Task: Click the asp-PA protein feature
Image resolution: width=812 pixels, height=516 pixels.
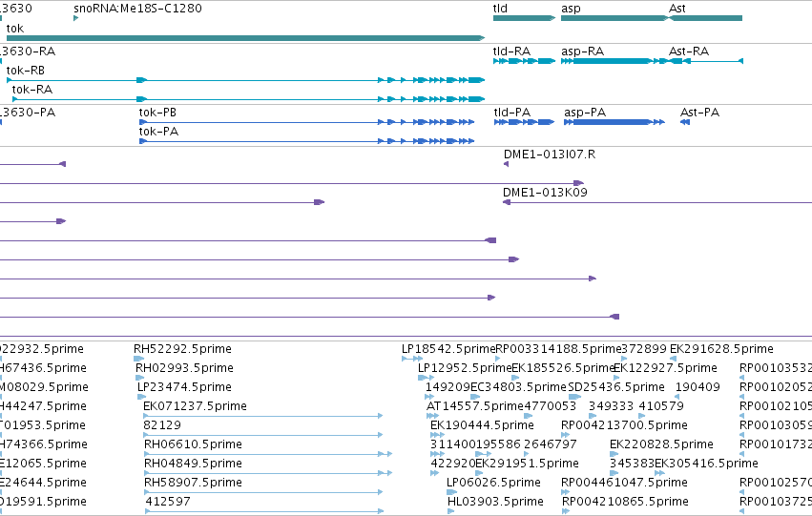Action: 614,122
